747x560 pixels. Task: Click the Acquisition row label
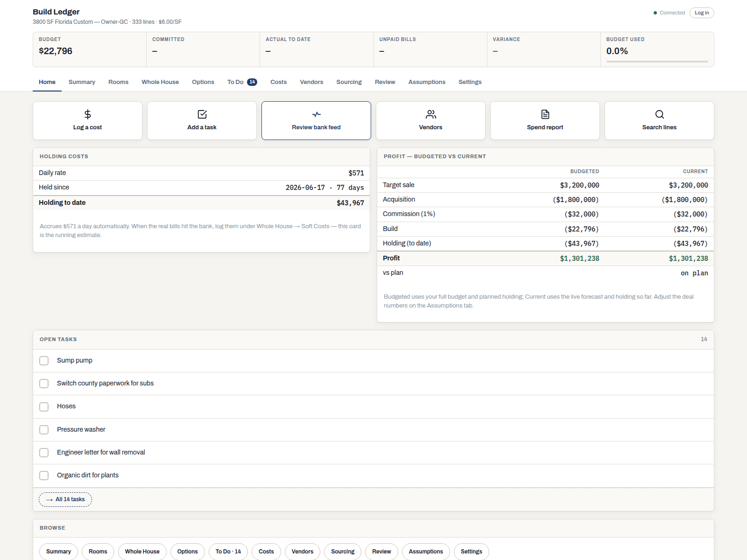click(399, 199)
